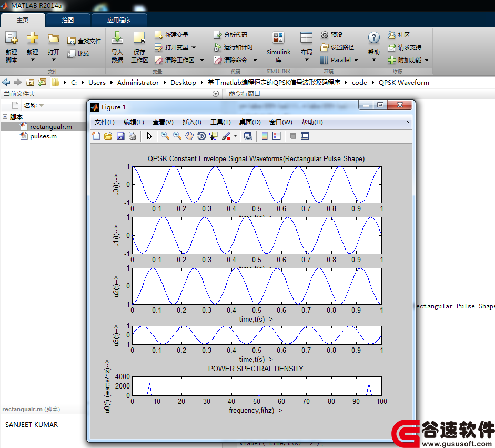Screen dimensions: 495x448
Task: Click the Layout (布局) icon
Action: coord(306,37)
